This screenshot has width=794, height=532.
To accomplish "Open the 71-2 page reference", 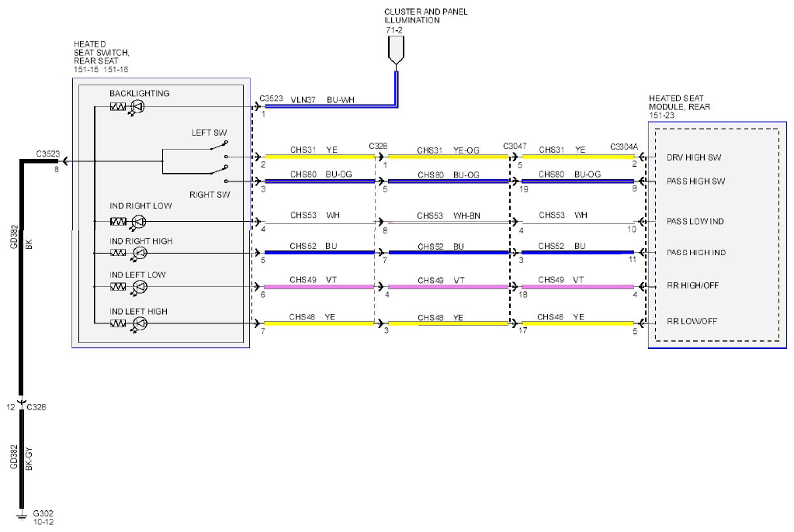I will tap(394, 30).
